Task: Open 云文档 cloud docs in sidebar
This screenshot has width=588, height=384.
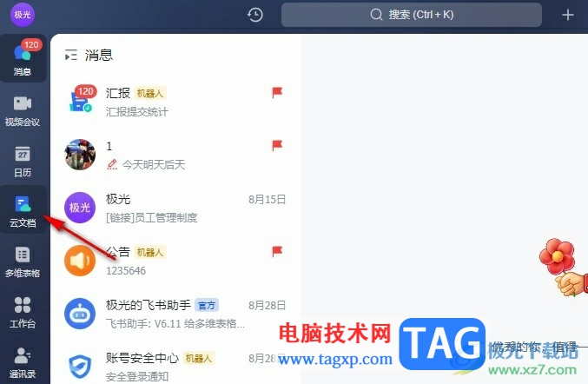Action: [x=23, y=210]
